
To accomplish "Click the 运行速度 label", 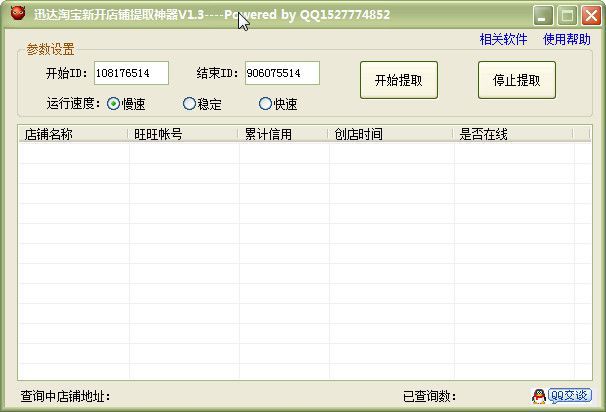I will [73, 104].
